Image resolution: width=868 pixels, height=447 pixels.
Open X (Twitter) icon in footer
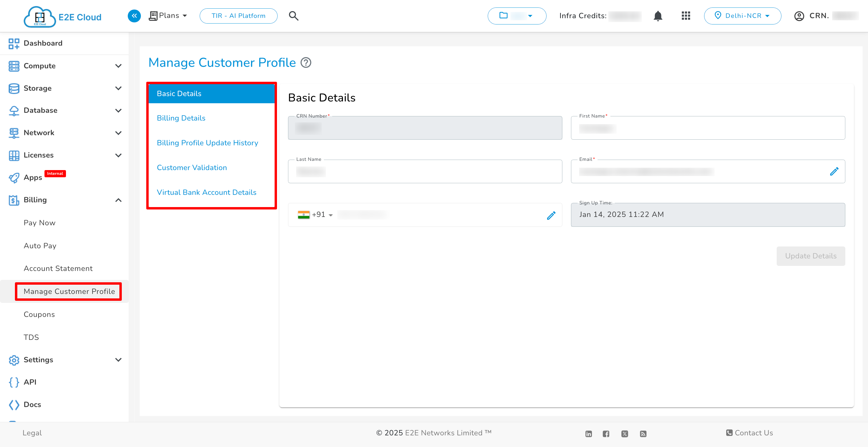tap(624, 434)
